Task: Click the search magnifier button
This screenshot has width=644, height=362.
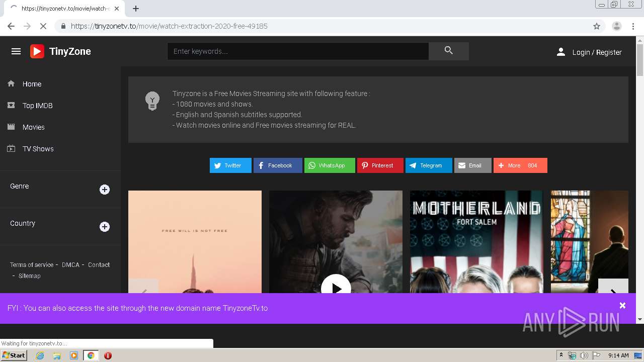Action: coord(449,51)
